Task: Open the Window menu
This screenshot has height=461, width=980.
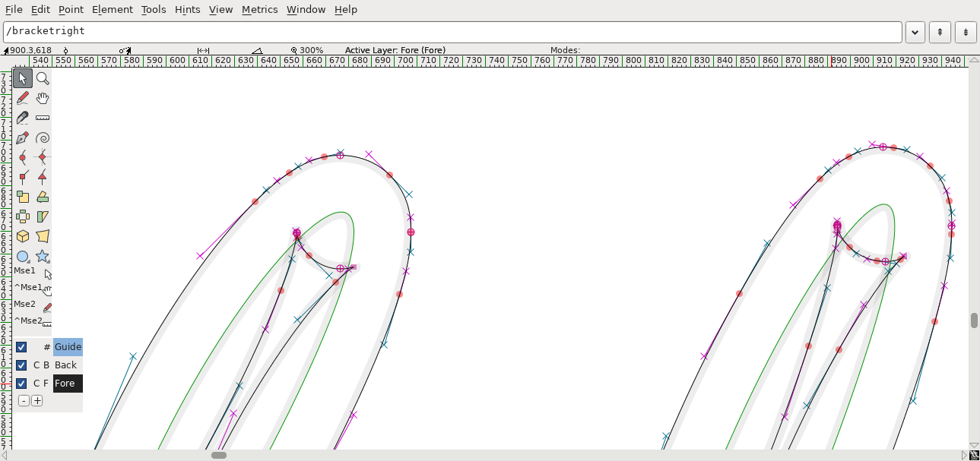Action: pyautogui.click(x=306, y=9)
